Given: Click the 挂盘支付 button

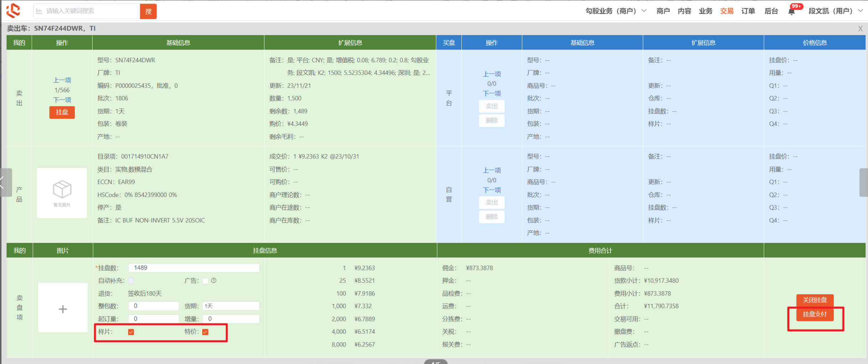Looking at the screenshot, I should [815, 314].
